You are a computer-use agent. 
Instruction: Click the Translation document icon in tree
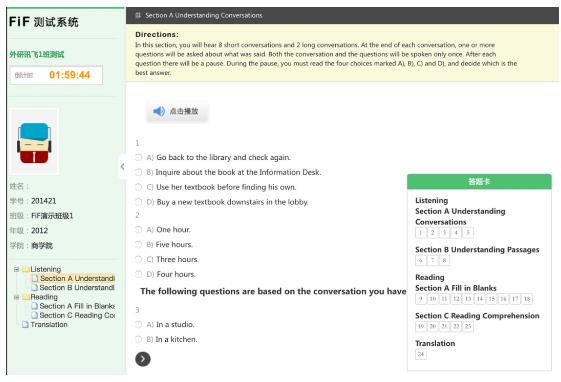[x=25, y=324]
